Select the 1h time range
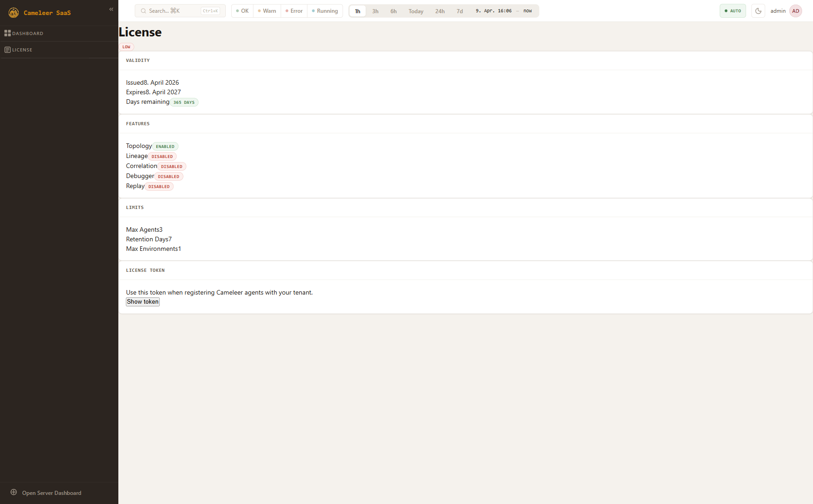The height and width of the screenshot is (504, 813). [x=357, y=11]
